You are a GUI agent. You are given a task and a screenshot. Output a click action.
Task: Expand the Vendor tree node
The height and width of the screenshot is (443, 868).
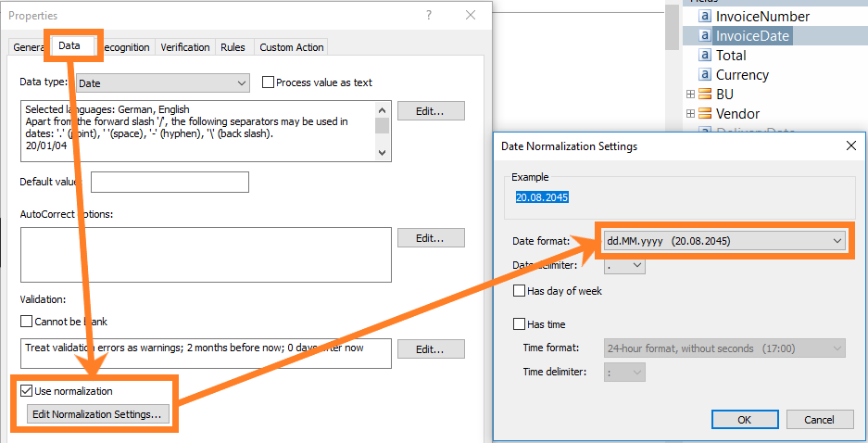tap(690, 113)
